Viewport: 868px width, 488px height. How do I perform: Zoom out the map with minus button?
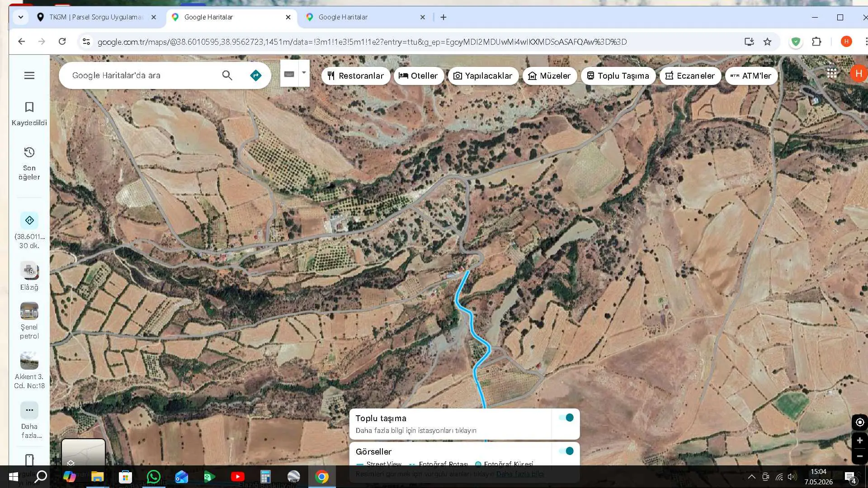[x=860, y=456]
